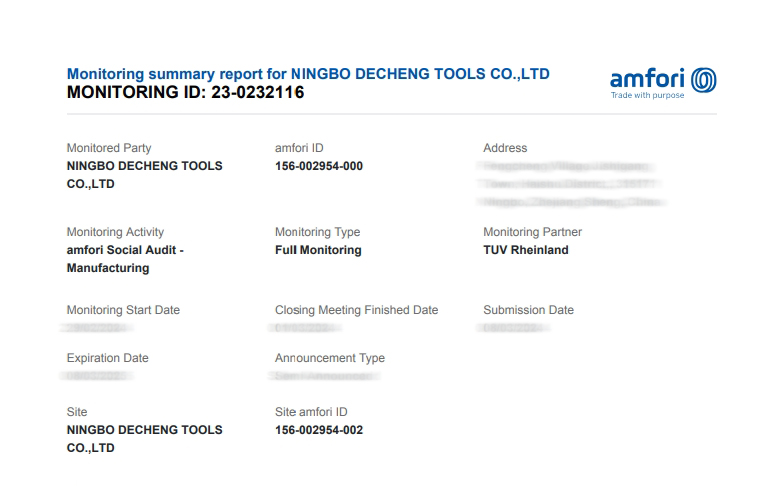Click the Expiration Date label
This screenshot has height=486, width=784.
[107, 358]
